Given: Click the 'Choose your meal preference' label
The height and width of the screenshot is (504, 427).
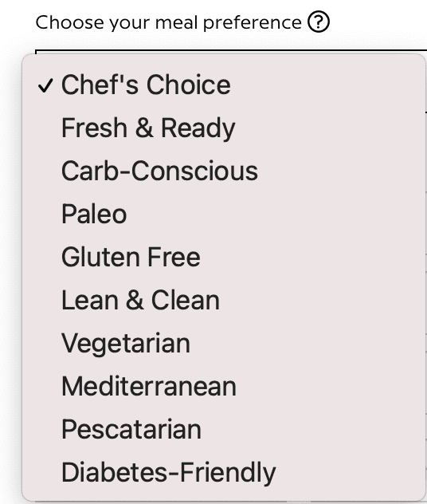Looking at the screenshot, I should point(169,22).
